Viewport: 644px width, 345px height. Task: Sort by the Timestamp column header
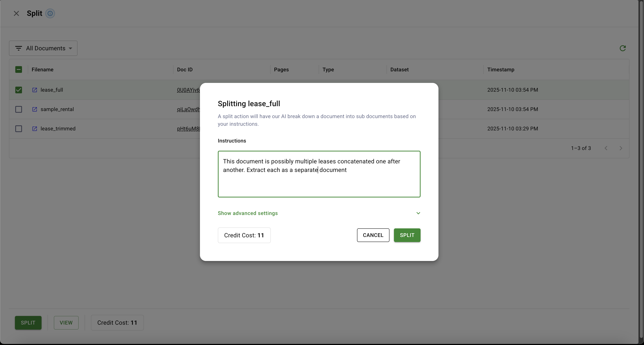pos(501,69)
